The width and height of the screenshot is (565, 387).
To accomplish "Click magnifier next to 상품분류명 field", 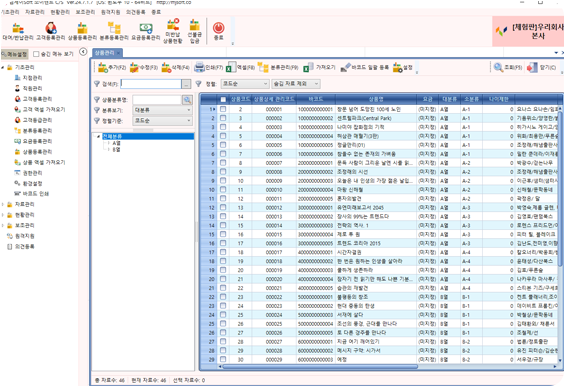I will (x=187, y=100).
